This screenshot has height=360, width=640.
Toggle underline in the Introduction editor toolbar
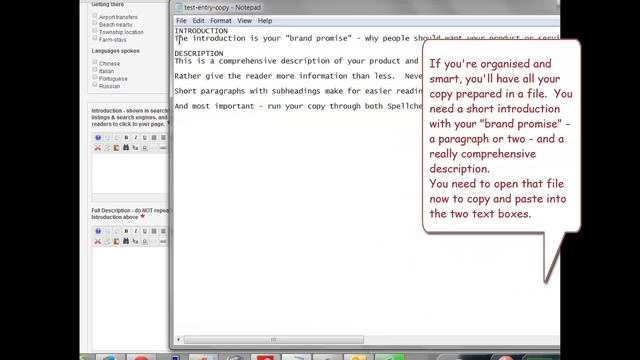pyautogui.click(x=144, y=138)
